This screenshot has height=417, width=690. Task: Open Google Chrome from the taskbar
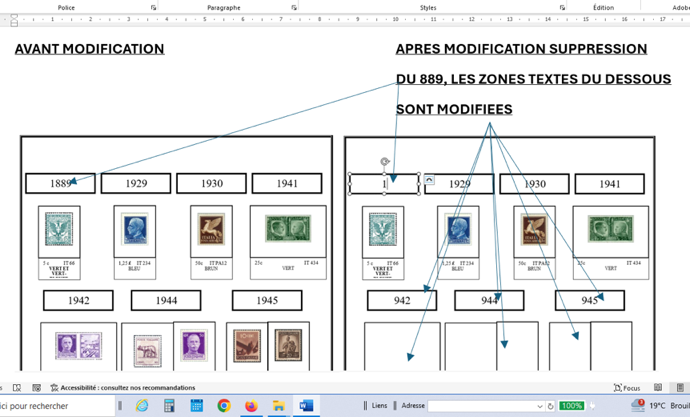pyautogui.click(x=224, y=406)
